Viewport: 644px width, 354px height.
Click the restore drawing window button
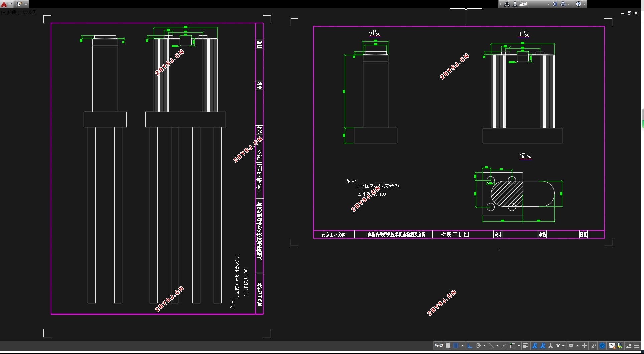[629, 13]
